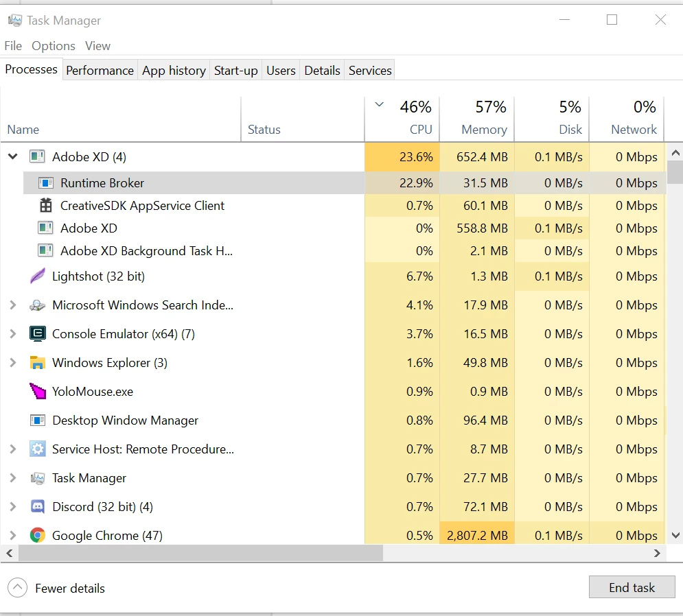The width and height of the screenshot is (683, 616).
Task: Click the Service Host gear icon
Action: click(38, 449)
